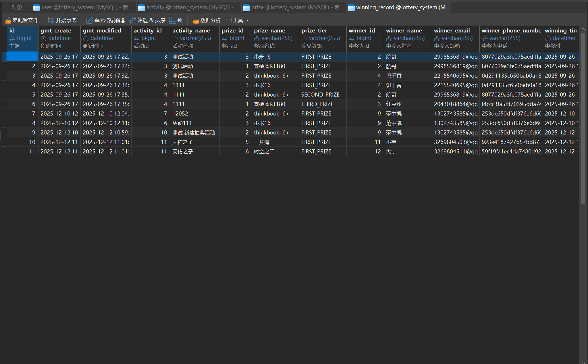This screenshot has height=364, width=588.
Task: Click the user table tab icon
Action: pyautogui.click(x=37, y=8)
